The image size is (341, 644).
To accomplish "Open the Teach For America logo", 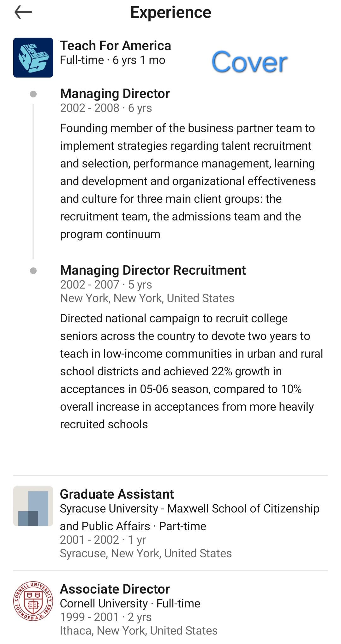I will (33, 58).
